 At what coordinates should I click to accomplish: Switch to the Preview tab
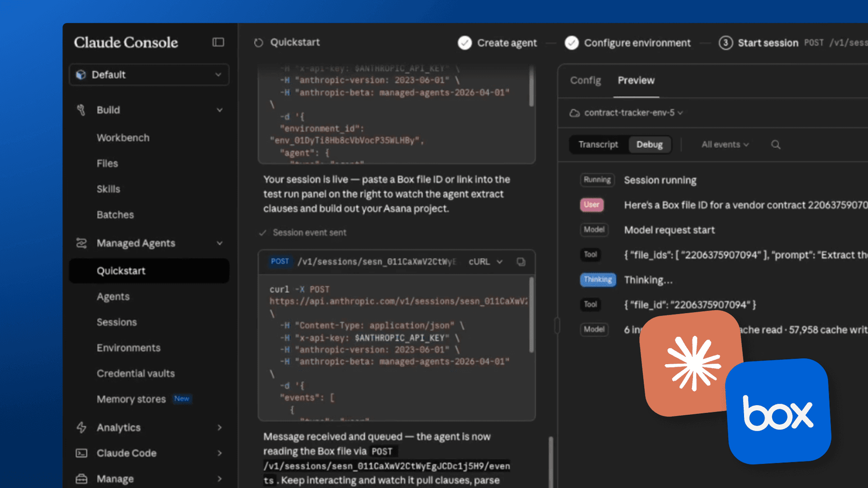pos(636,80)
